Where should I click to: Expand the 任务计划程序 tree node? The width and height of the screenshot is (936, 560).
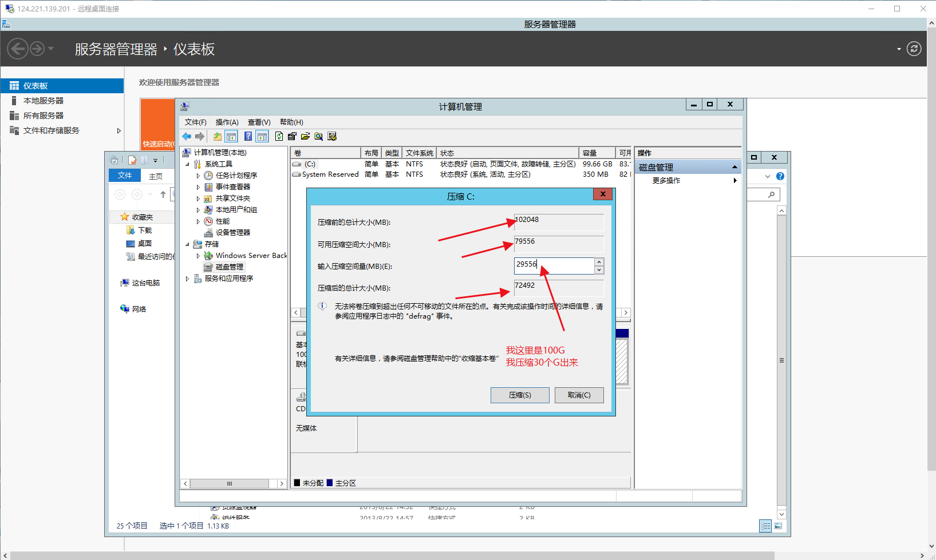[x=198, y=176]
